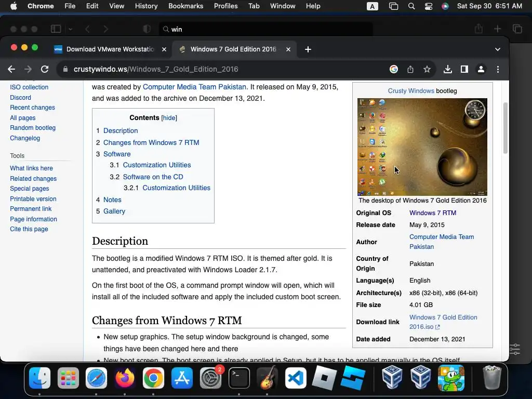Toggle Chrome side panel icon
Viewport: 532px width, 399px height.
464,69
